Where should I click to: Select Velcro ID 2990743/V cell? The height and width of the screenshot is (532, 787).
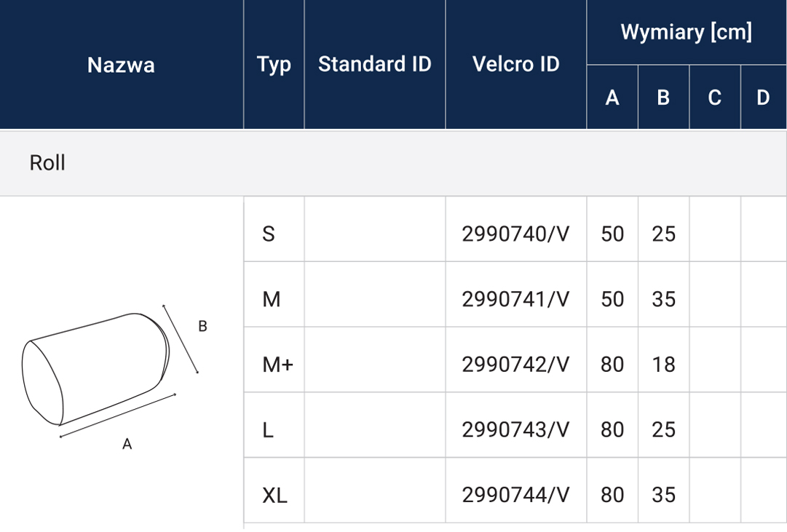click(516, 429)
